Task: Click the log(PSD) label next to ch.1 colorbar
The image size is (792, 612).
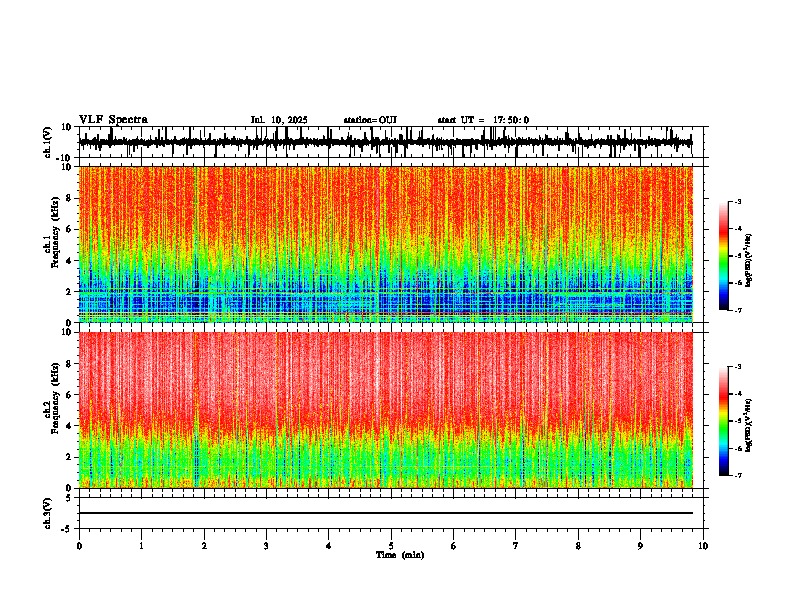Action: pos(749,261)
